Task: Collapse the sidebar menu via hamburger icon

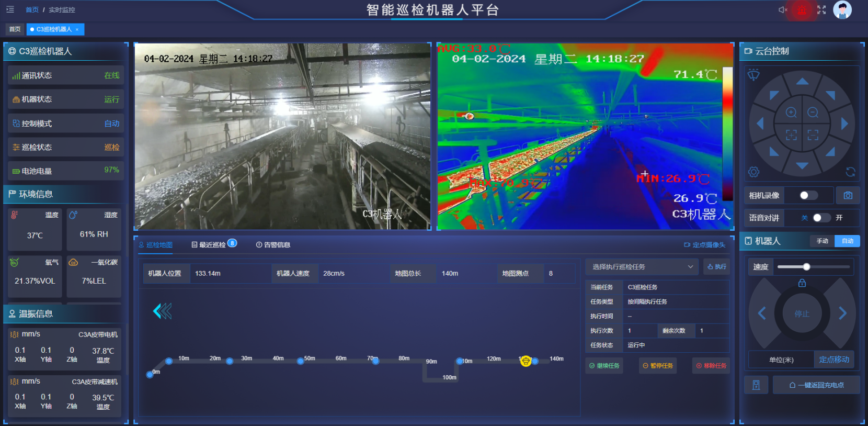Action: click(10, 9)
